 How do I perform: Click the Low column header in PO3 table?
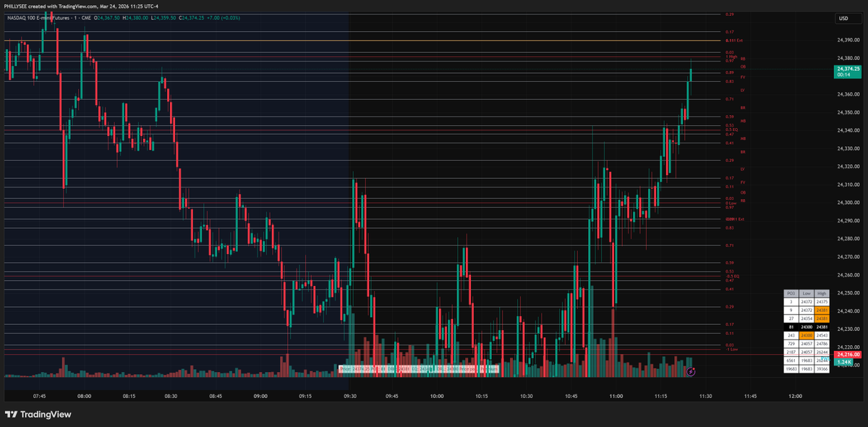806,293
